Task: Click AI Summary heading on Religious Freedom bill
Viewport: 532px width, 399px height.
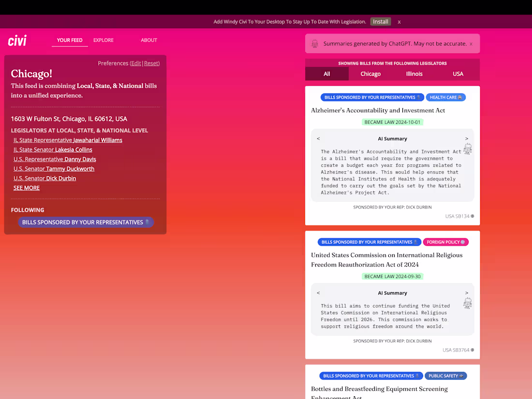Action: 393,293
